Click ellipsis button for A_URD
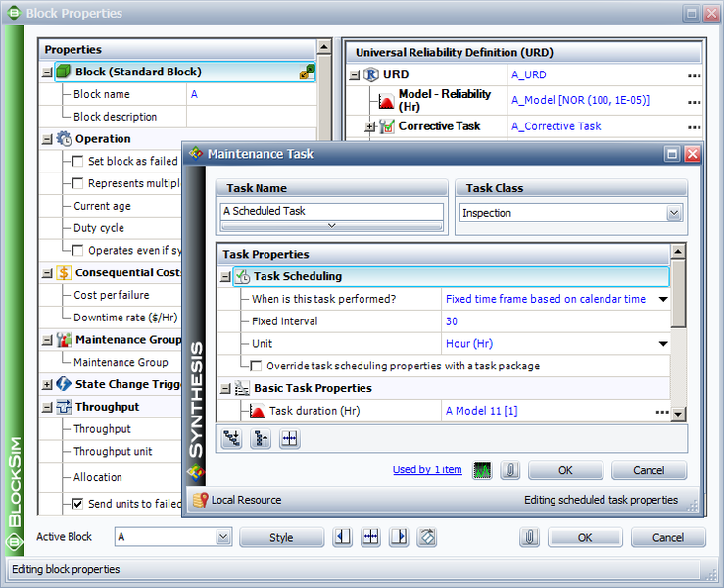This screenshot has height=588, width=724. click(x=694, y=75)
